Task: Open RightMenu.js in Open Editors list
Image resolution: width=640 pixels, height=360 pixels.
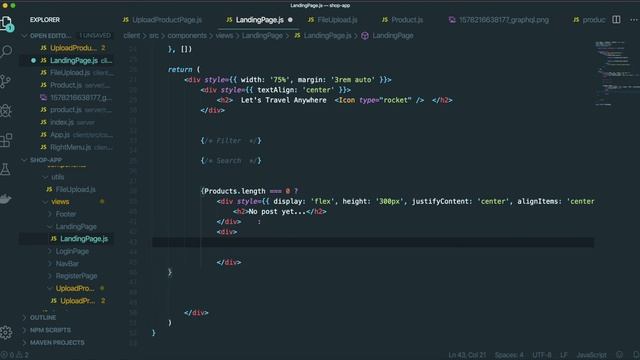Action: 70,147
